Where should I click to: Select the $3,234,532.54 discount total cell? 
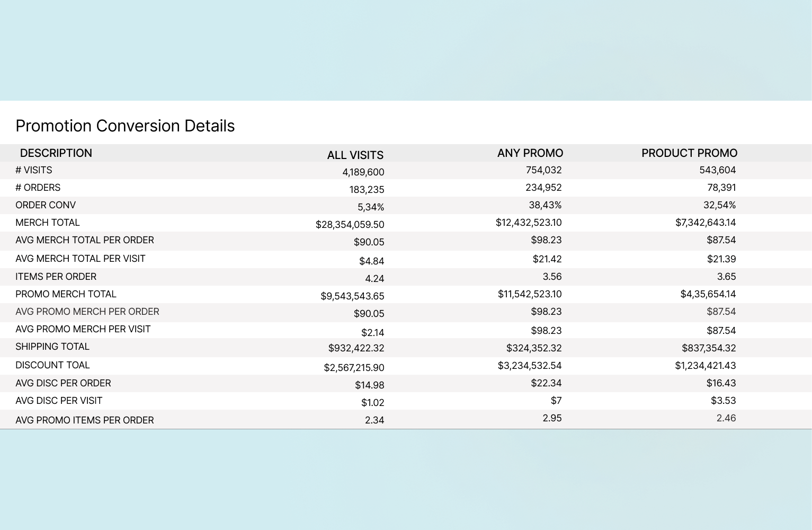(529, 366)
